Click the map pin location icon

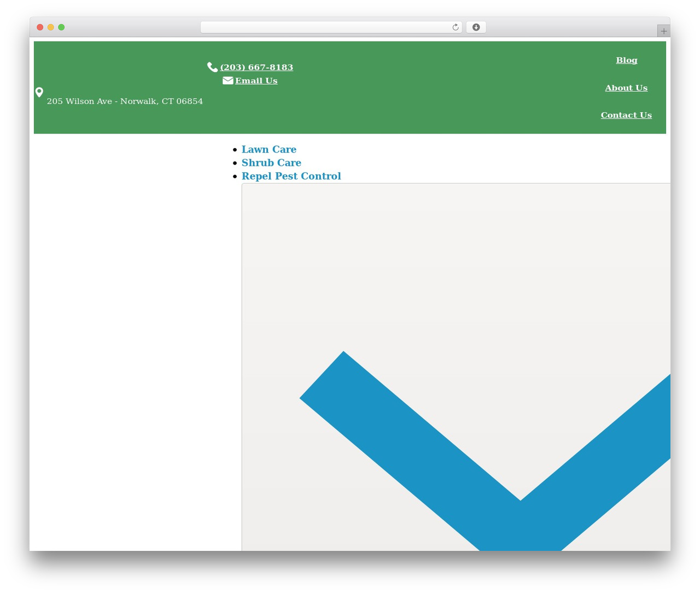[x=39, y=92]
